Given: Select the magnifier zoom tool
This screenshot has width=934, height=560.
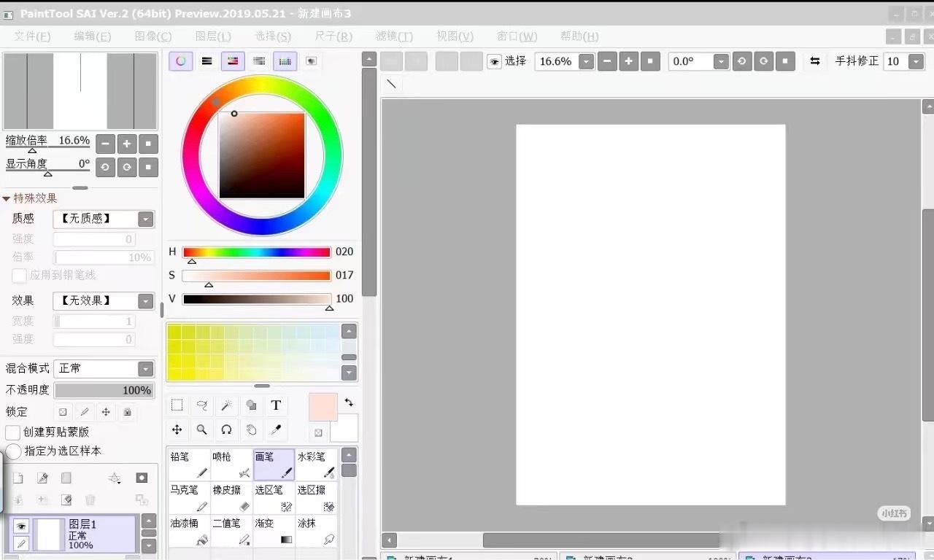Looking at the screenshot, I should [202, 430].
